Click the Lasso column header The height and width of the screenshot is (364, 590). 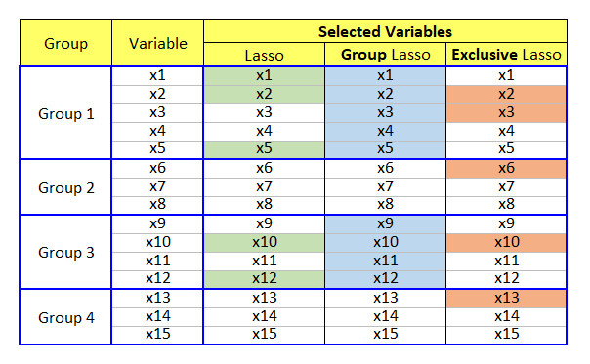click(x=264, y=55)
